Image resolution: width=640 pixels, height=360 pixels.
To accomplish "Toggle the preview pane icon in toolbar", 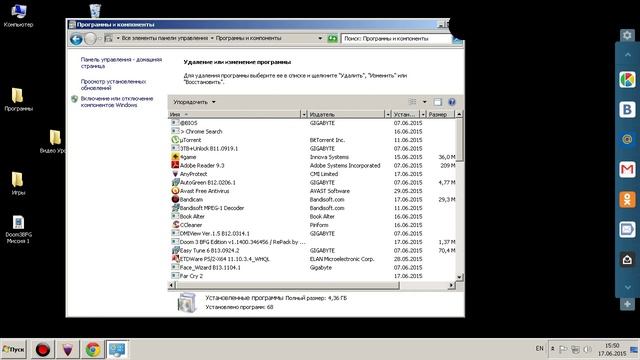I will click(x=438, y=102).
